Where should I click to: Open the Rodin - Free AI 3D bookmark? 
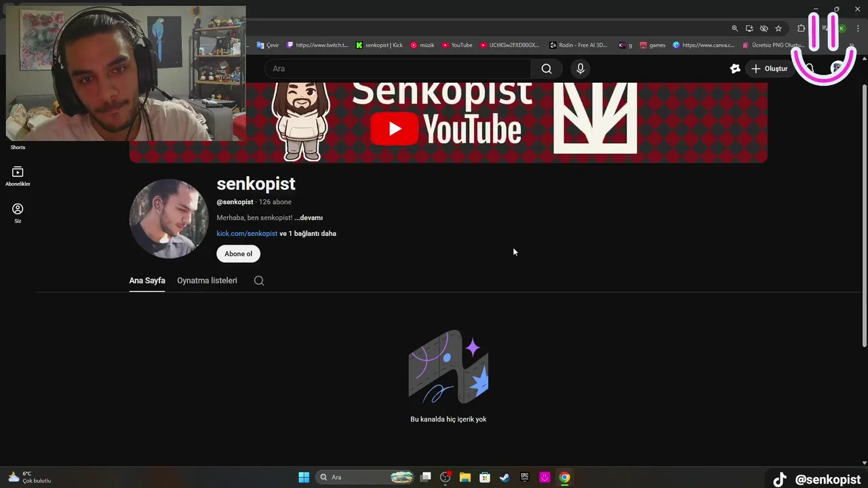(578, 45)
